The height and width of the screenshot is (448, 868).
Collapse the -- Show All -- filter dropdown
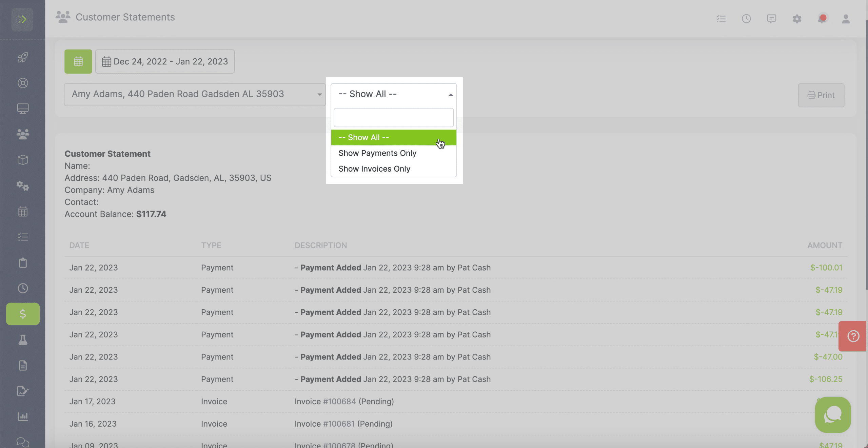[394, 94]
